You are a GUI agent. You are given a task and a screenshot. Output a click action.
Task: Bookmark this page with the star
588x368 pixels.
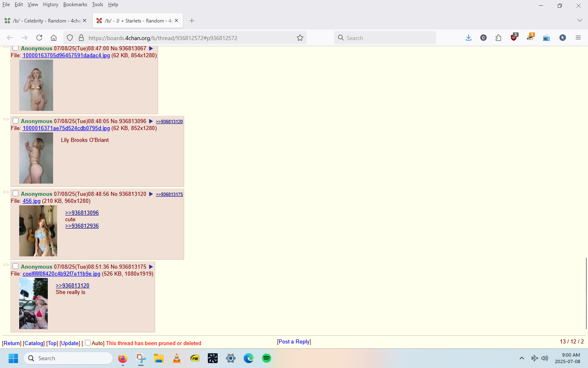click(x=300, y=38)
